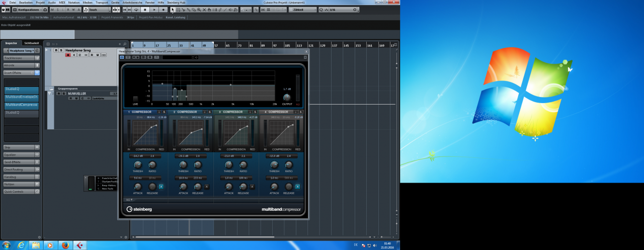Expand the Equalizer inspector section
Viewport: 644px width, 250px height.
pyautogui.click(x=22, y=154)
